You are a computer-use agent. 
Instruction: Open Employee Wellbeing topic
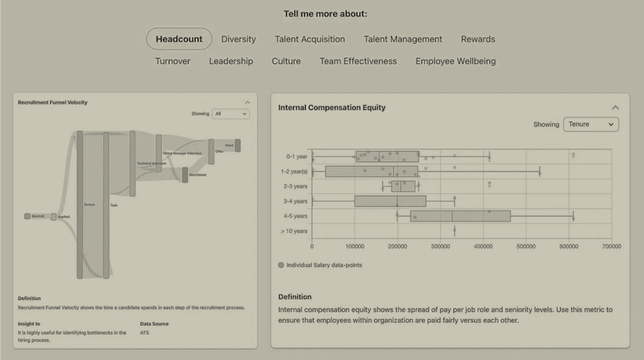[x=455, y=61]
